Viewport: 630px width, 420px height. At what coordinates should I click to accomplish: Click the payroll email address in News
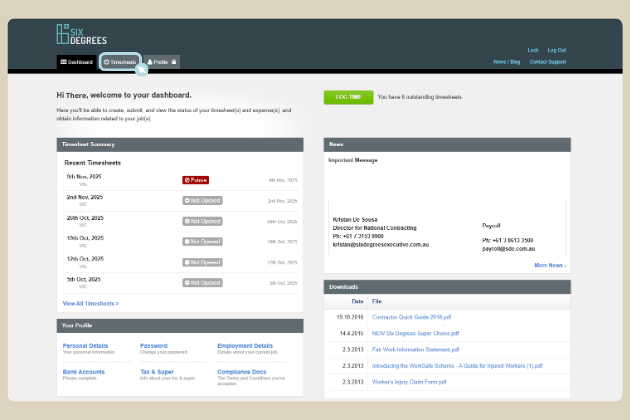click(x=509, y=249)
